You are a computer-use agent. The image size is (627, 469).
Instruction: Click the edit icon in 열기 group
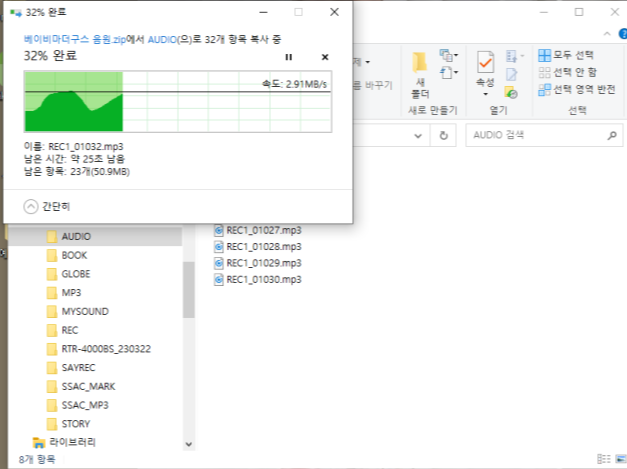[x=511, y=74]
